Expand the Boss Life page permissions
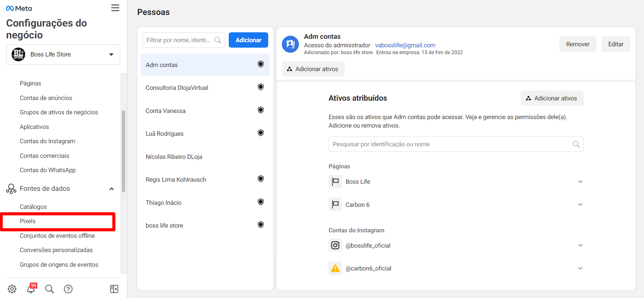This screenshot has height=298, width=644. pos(580,181)
